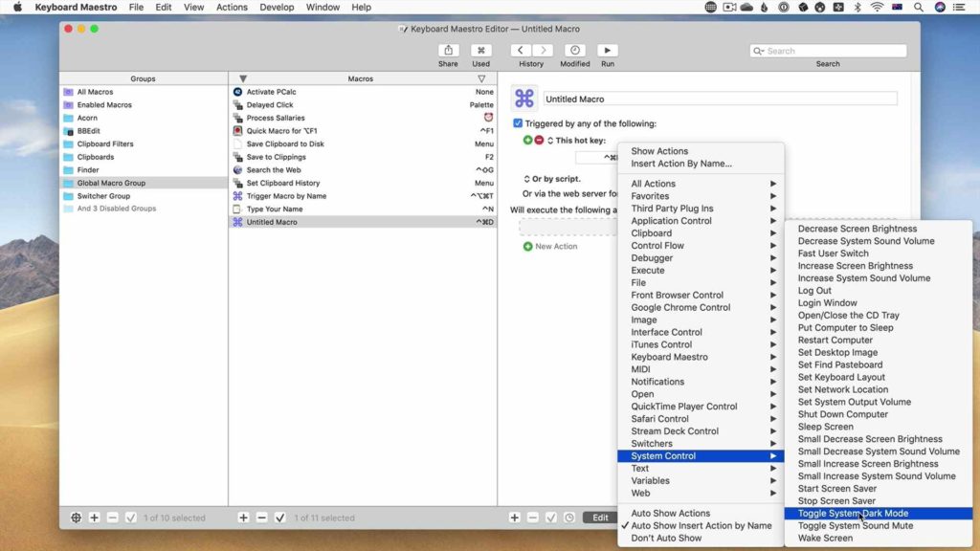Select the Clipboard Filters group

point(144,143)
